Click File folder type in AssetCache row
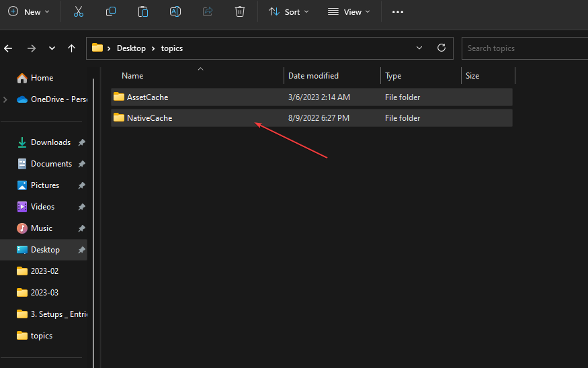Image resolution: width=588 pixels, height=368 pixels. (403, 97)
